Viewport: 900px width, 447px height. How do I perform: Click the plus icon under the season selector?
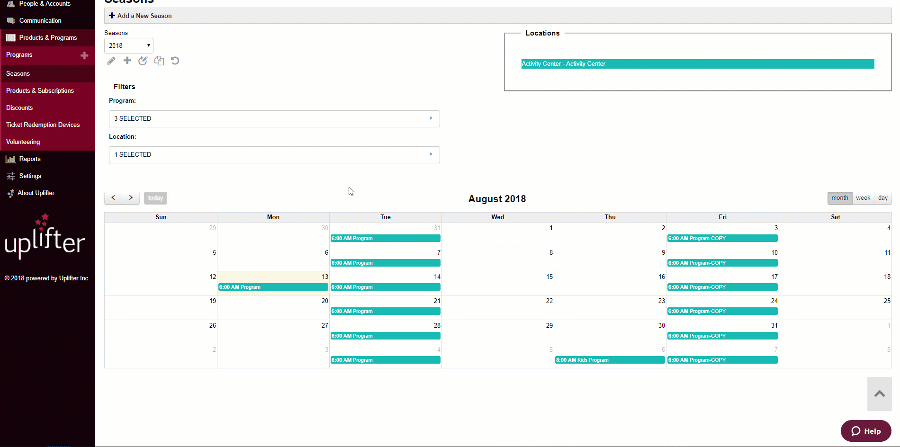127,61
